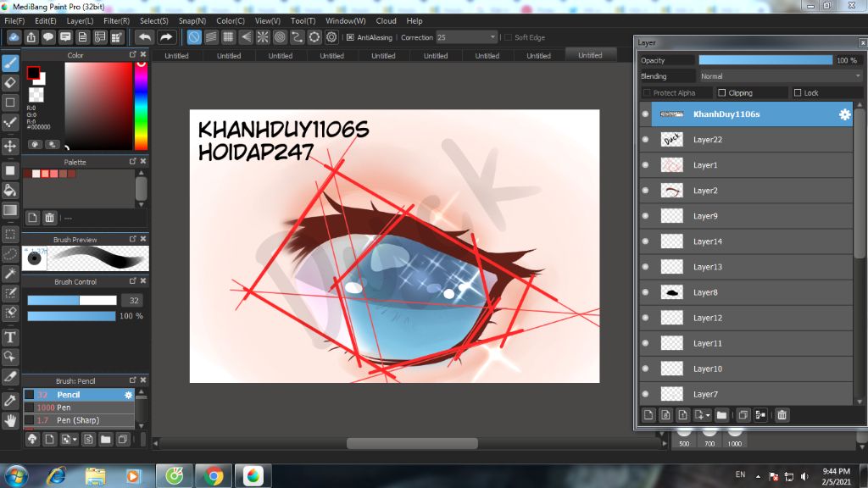Add a new layer in Layer panel

click(x=648, y=415)
